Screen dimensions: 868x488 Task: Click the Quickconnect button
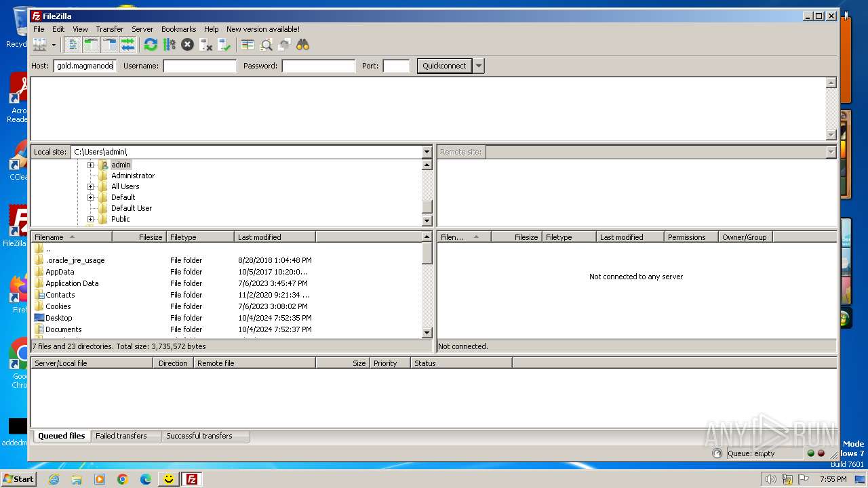click(x=444, y=66)
